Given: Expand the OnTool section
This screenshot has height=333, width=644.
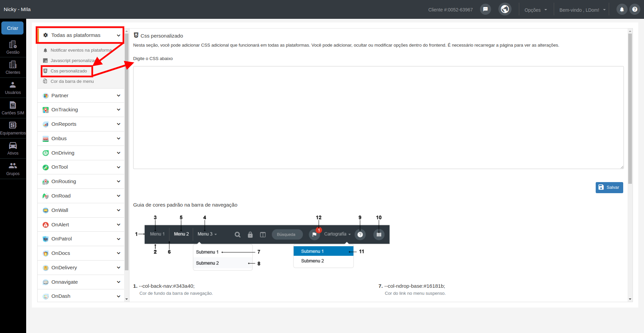Looking at the screenshot, I should coord(81,167).
